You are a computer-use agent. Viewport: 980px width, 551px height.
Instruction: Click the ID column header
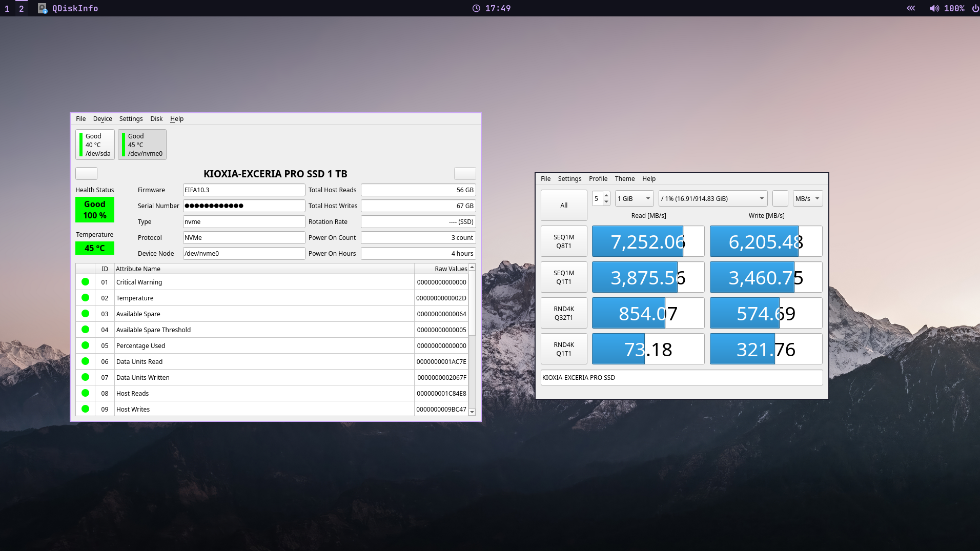click(x=105, y=269)
